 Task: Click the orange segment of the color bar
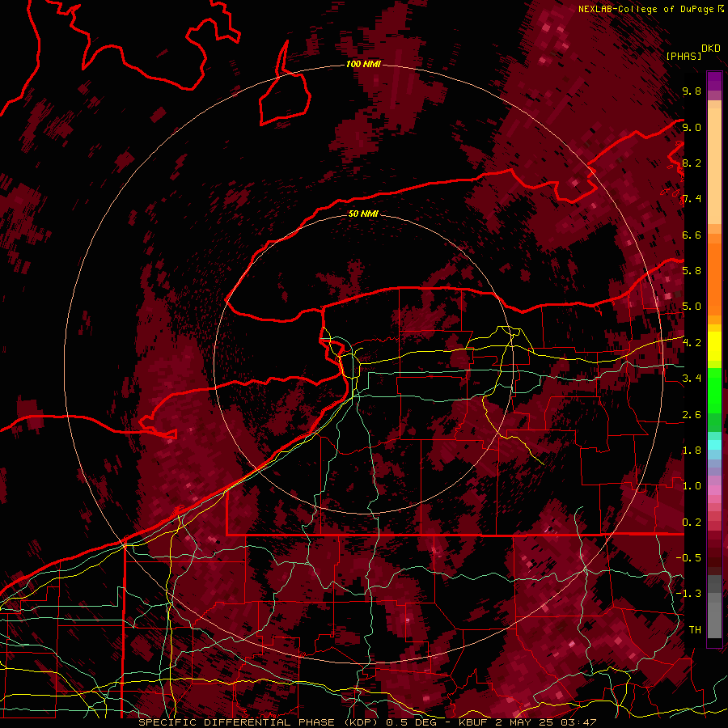tap(714, 278)
